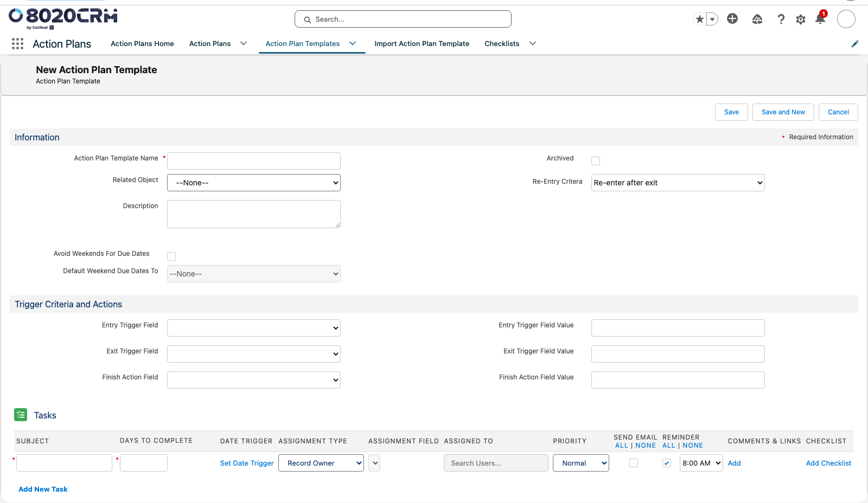Click NONE under Send Email

point(646,446)
